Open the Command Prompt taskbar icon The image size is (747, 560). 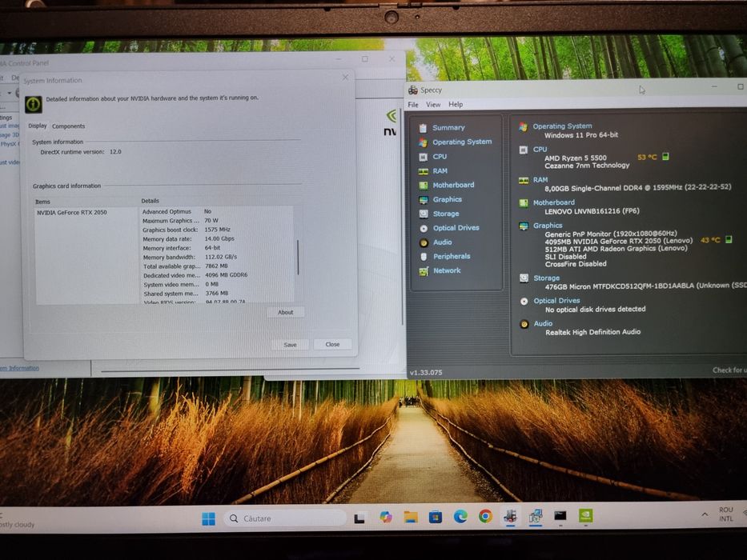point(560,516)
